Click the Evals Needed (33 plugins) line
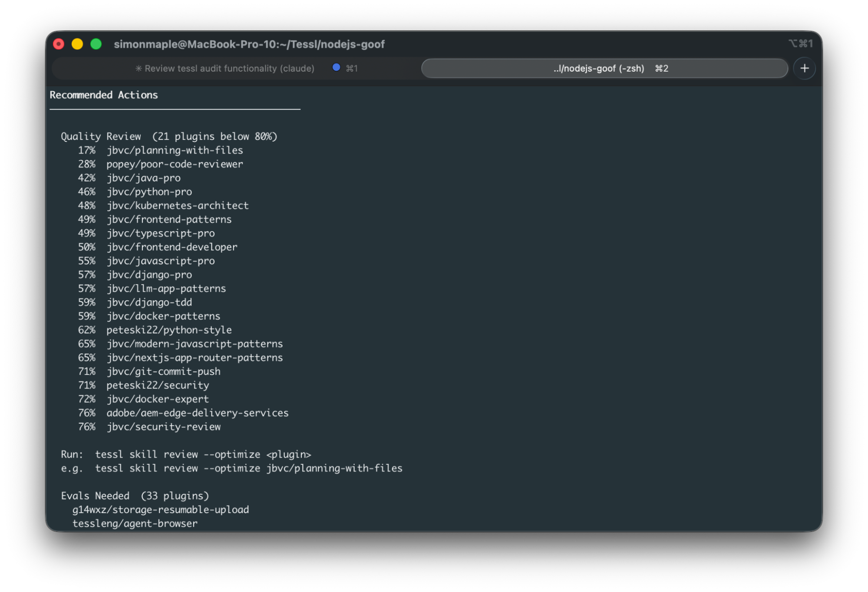The height and width of the screenshot is (592, 868). [x=135, y=496]
